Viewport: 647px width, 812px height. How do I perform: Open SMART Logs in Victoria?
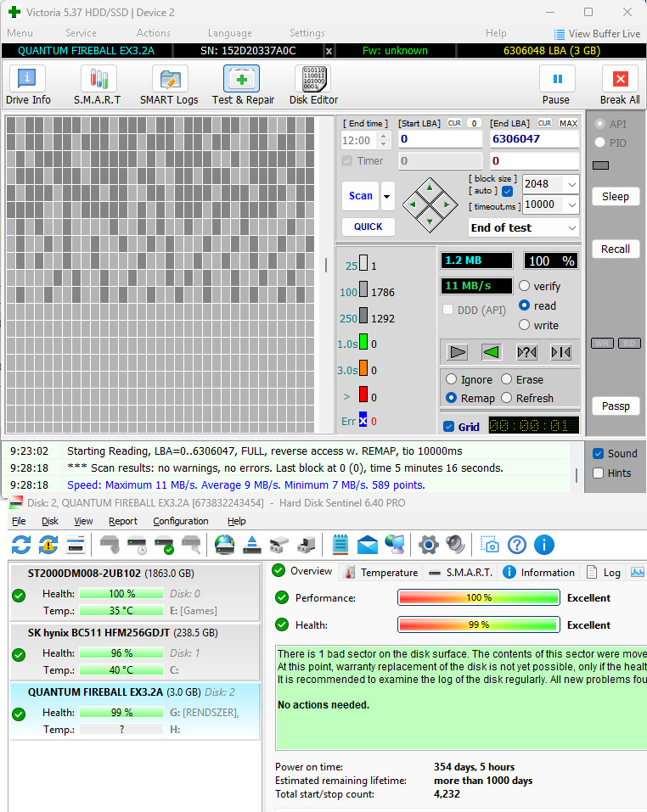tap(169, 86)
